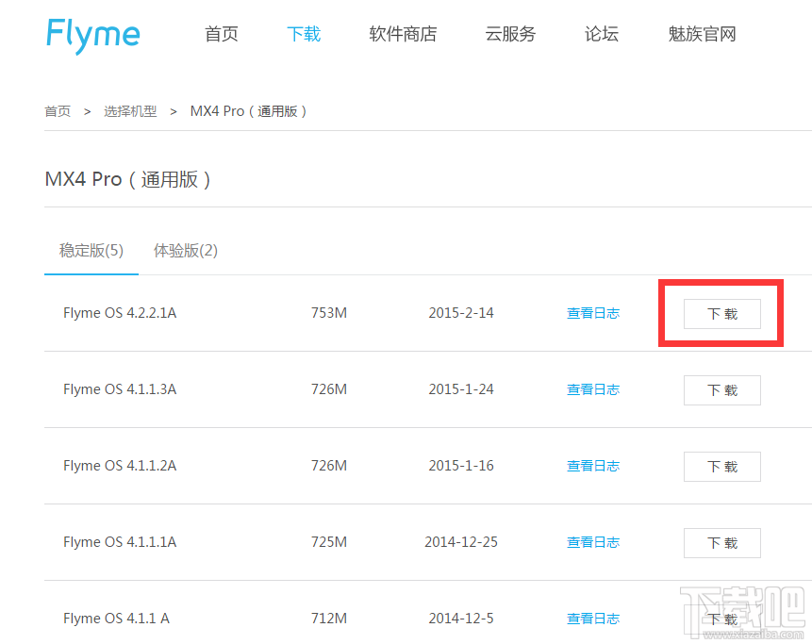Go to 软件商店 in top navigation
812x644 pixels.
[x=403, y=35]
